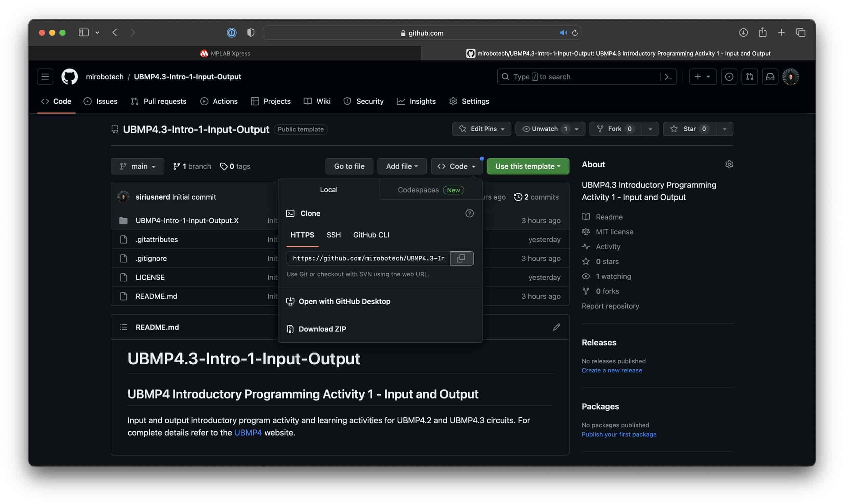Open the command palette icon in search bar
The height and width of the screenshot is (504, 844).
point(668,77)
